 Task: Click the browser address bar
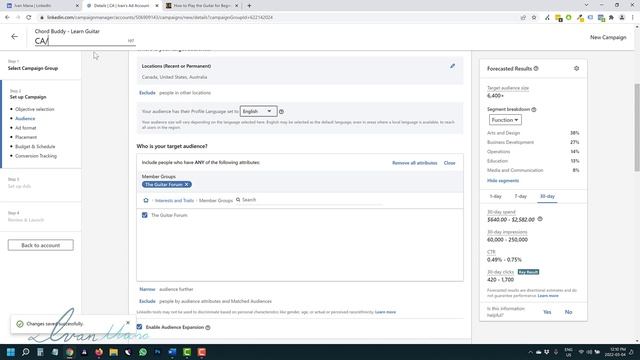(278, 18)
